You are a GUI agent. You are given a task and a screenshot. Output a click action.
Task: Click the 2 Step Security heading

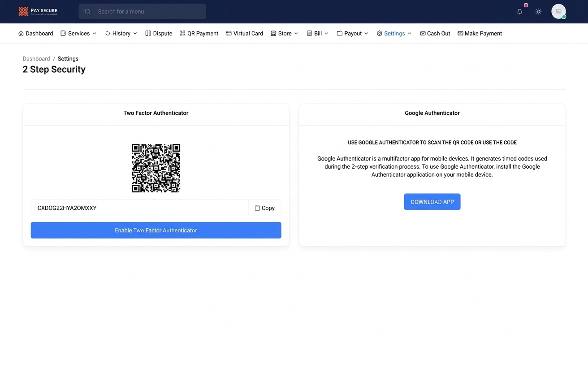click(54, 70)
